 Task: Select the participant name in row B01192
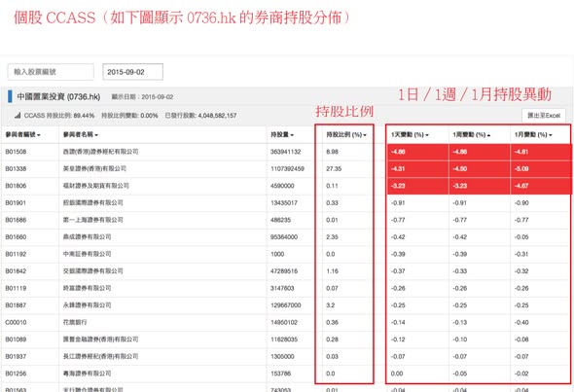tap(87, 254)
